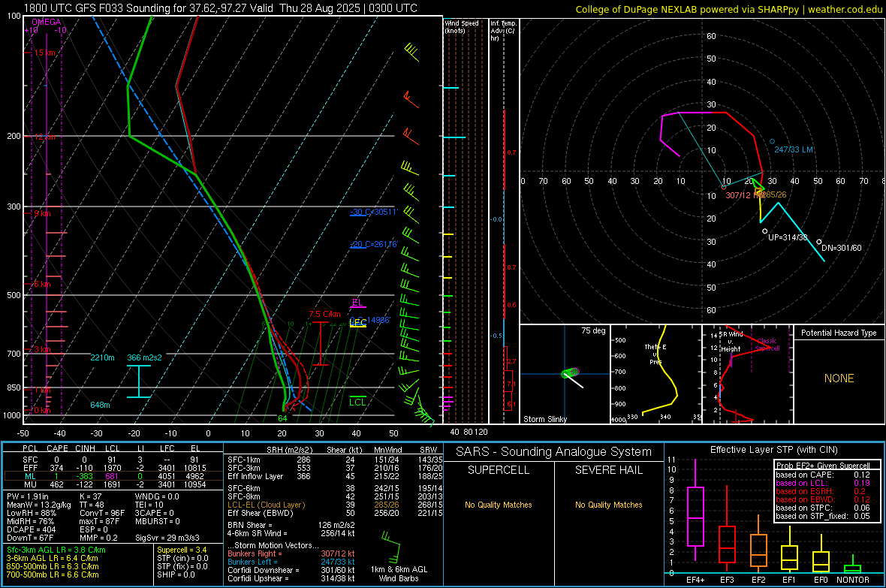This screenshot has width=886, height=588.
Task: Select the orange "LCL-EL (Cloud Layer)" row
Action: pyautogui.click(x=335, y=505)
